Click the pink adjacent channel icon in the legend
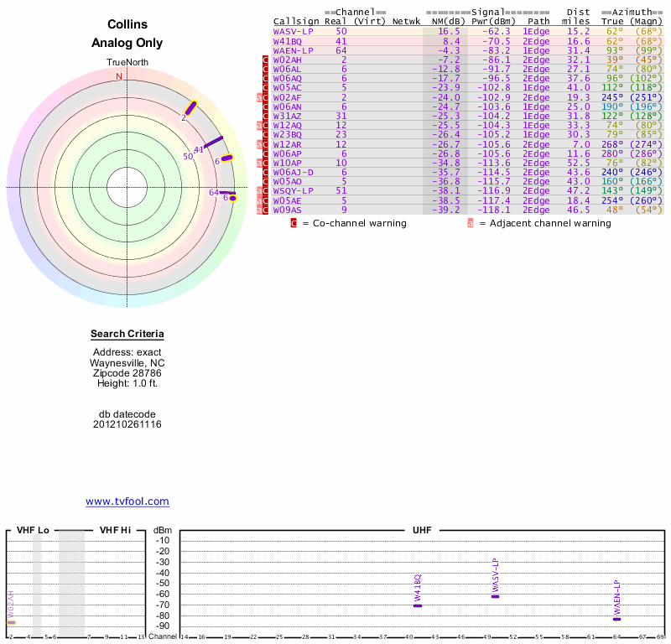Image resolution: width=671 pixels, height=644 pixels. coord(471,223)
